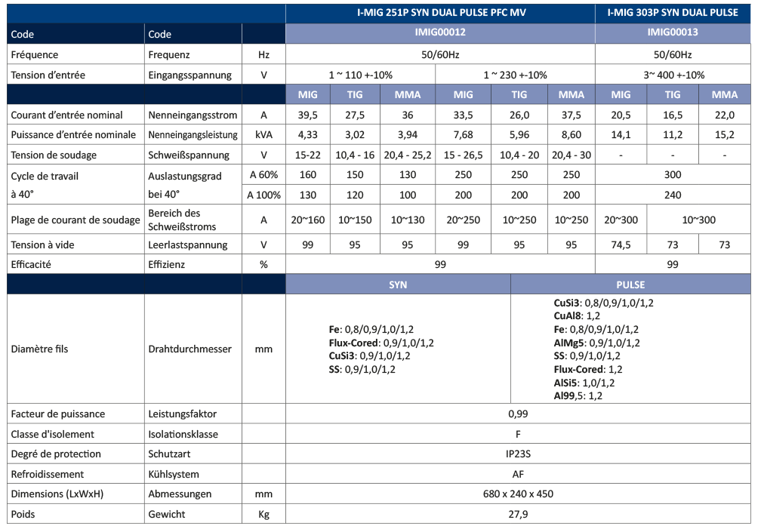The width and height of the screenshot is (761, 532).
Task: Click wire entry "CuAl8: 1,2"
Action: pyautogui.click(x=577, y=315)
